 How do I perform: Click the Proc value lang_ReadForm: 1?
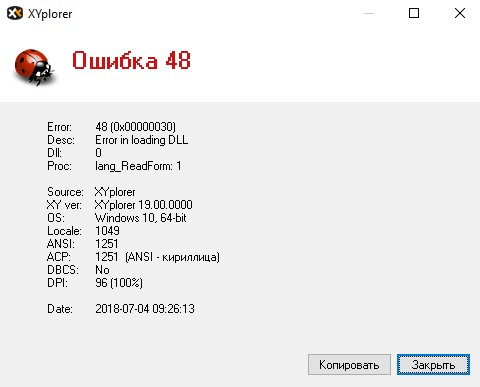pos(138,166)
